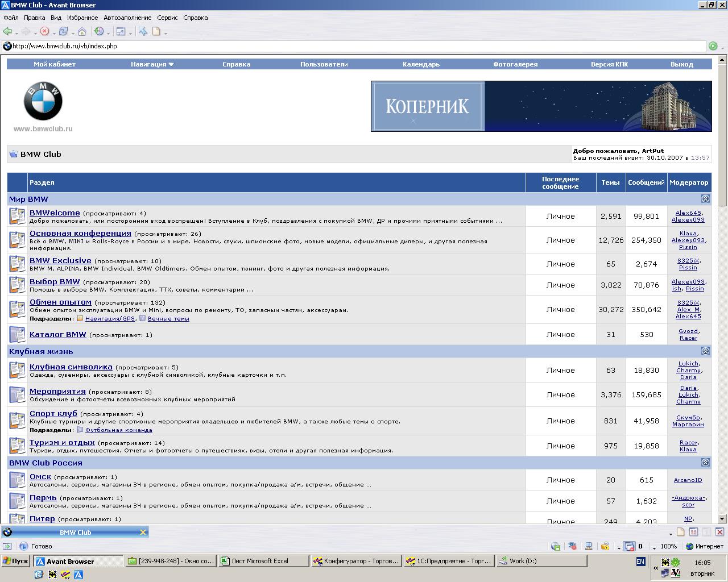The width and height of the screenshot is (728, 582).
Task: Open dropdown arrow next to Full screen icon
Action: point(130,33)
